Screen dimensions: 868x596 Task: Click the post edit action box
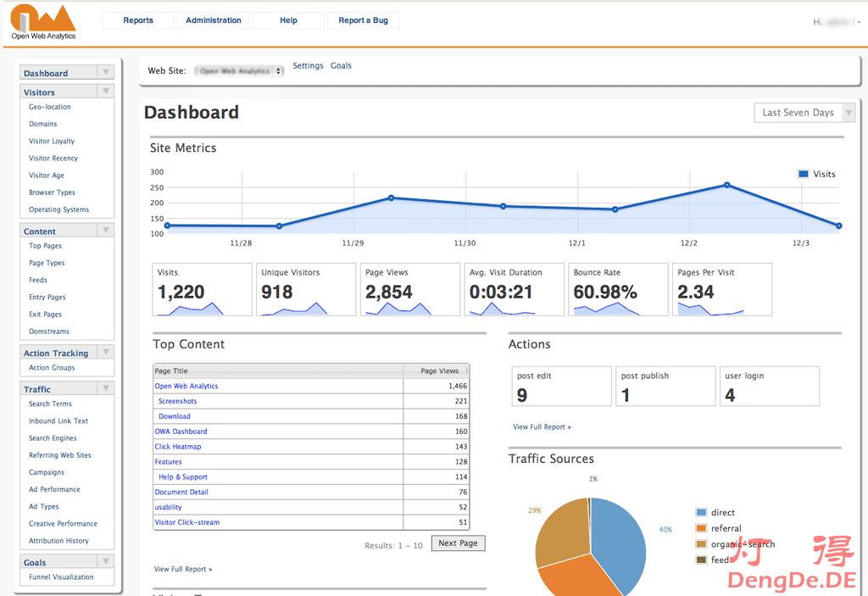[561, 387]
